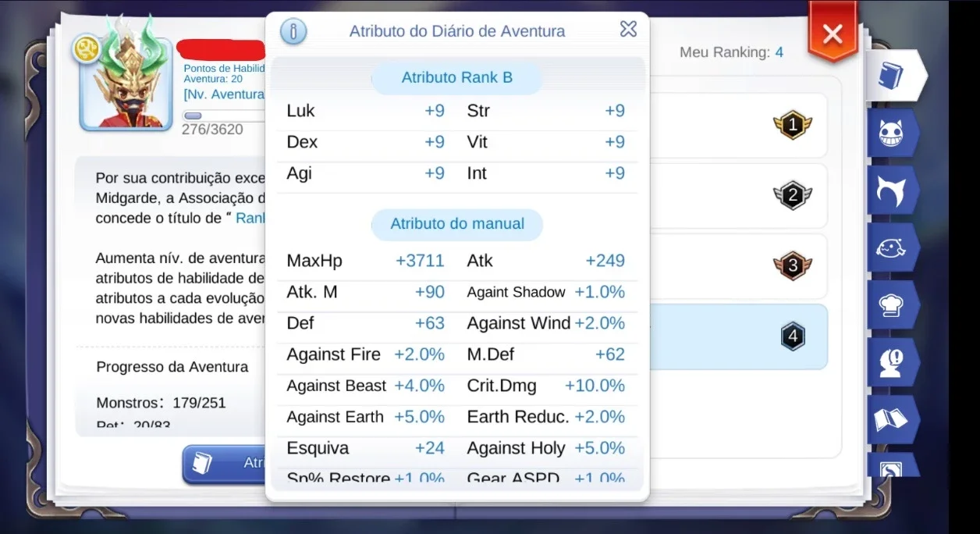Click the character avatar portrait
Image resolution: width=980 pixels, height=534 pixels.
coord(126,84)
